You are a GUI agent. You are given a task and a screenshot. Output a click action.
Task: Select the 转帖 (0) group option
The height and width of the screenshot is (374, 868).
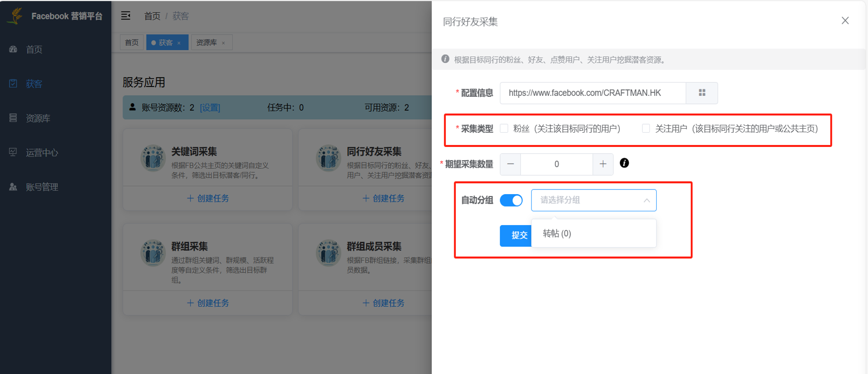click(x=594, y=233)
